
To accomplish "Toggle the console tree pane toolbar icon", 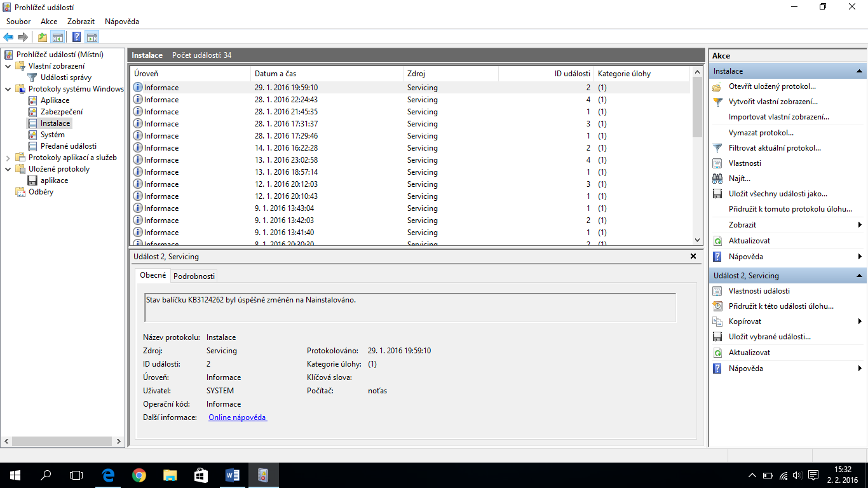I will click(57, 37).
